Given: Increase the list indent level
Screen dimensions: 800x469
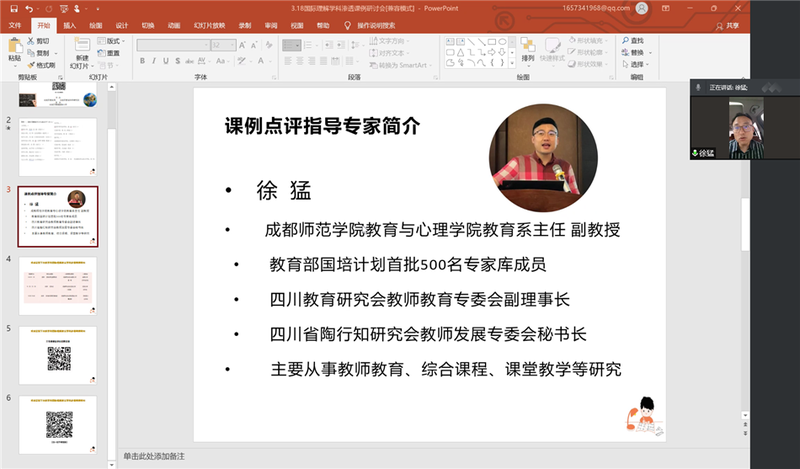Looking at the screenshot, I should tap(339, 45).
